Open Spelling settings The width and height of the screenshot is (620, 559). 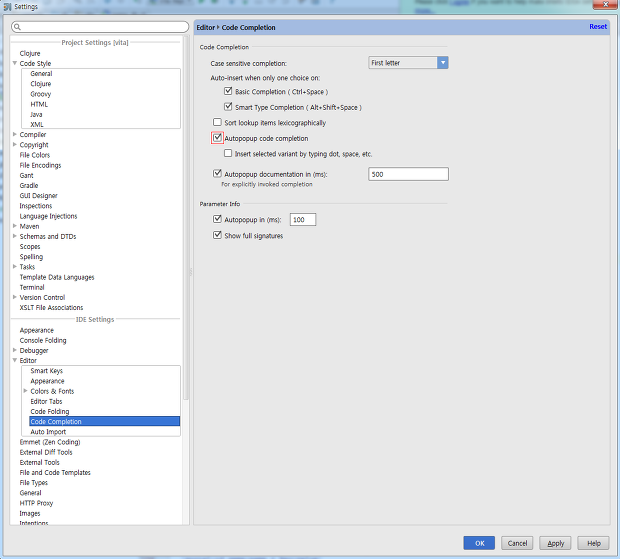click(x=31, y=257)
